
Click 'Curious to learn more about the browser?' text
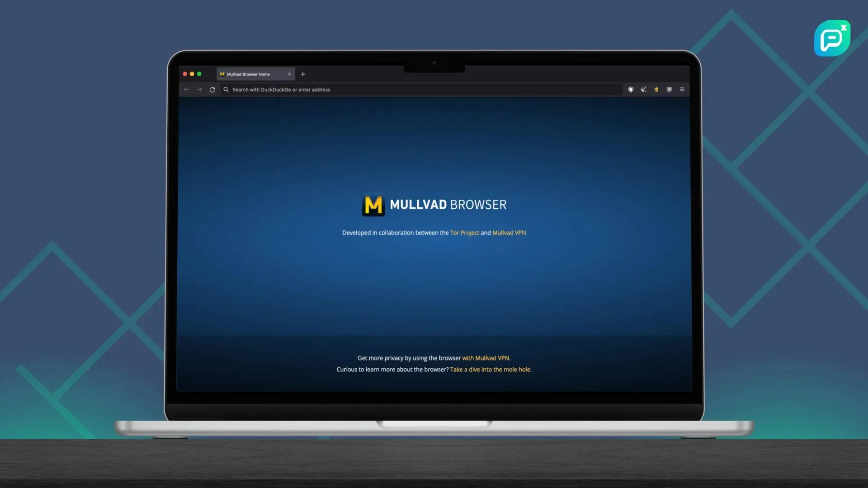click(x=392, y=370)
